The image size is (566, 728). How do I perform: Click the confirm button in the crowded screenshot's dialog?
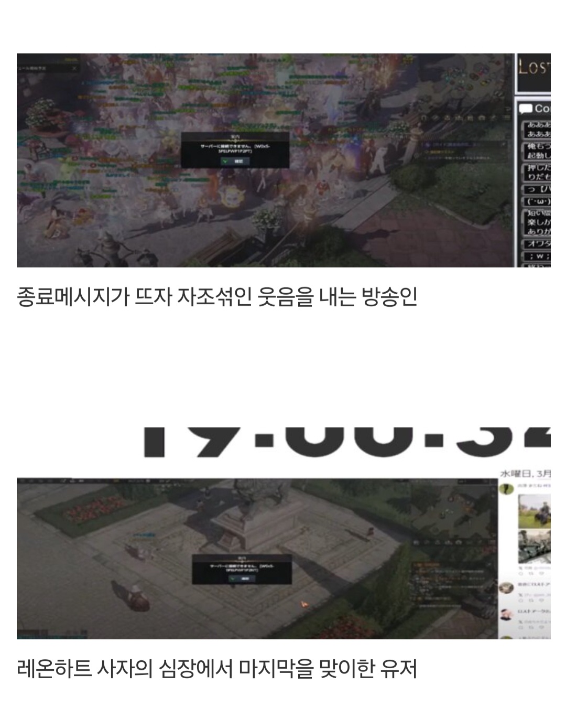pos(235,162)
